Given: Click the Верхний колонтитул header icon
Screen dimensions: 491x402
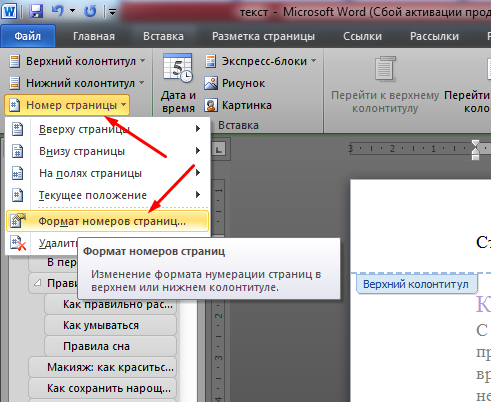Looking at the screenshot, I should tap(14, 61).
